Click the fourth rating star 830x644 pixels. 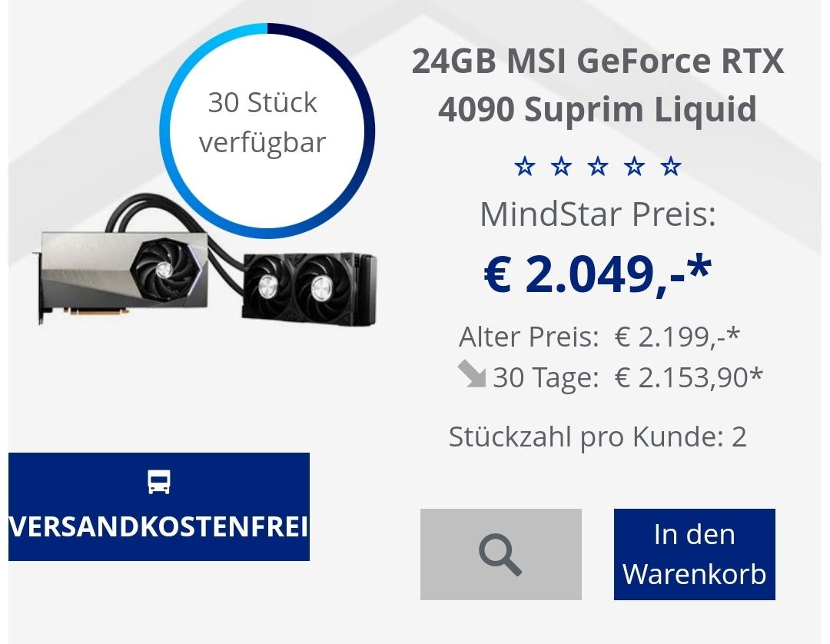[634, 166]
